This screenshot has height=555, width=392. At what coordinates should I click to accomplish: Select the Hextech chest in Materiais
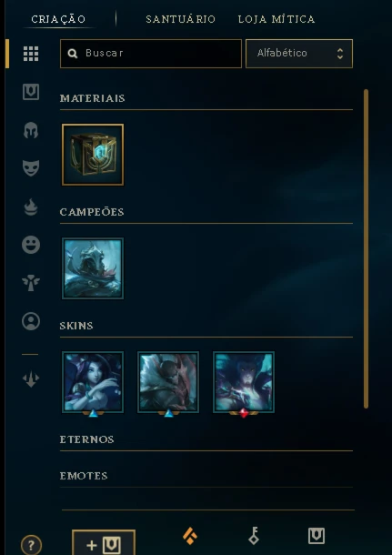pyautogui.click(x=93, y=155)
